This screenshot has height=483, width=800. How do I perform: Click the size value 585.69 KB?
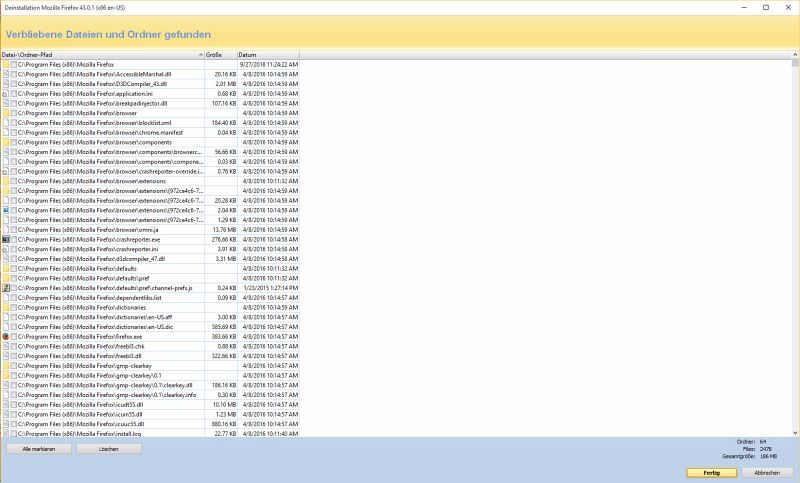[224, 327]
